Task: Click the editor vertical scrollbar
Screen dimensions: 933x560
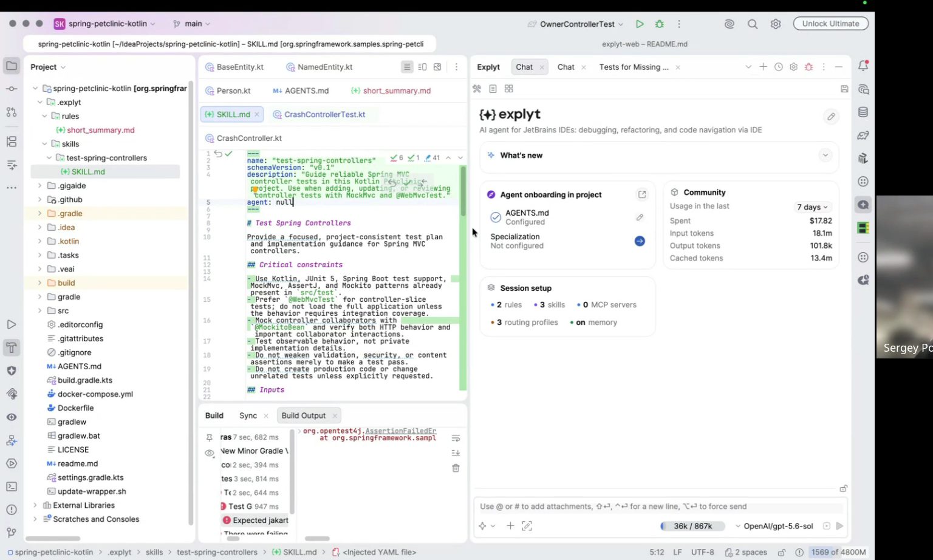Action: point(463,191)
